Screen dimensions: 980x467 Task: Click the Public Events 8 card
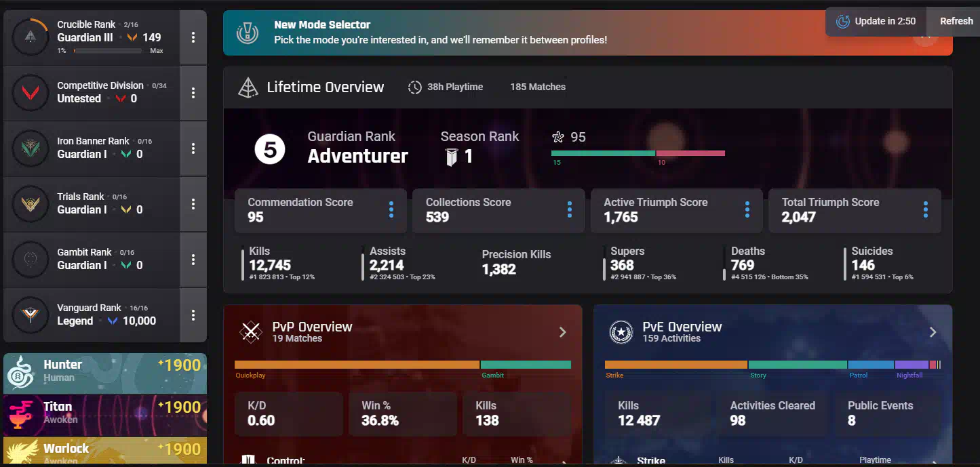888,413
